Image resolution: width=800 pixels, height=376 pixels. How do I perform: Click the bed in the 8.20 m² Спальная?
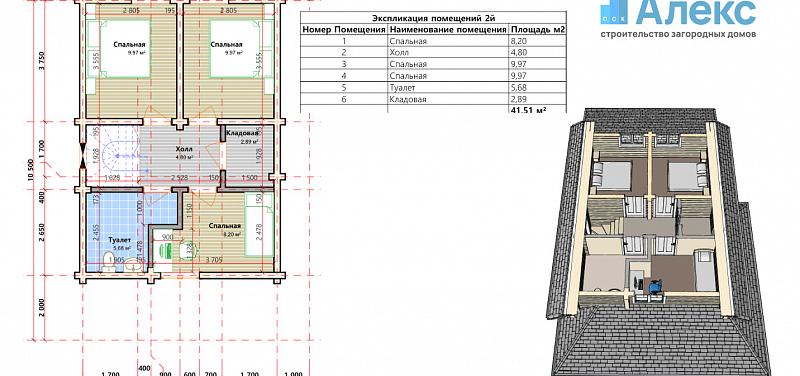[260, 224]
